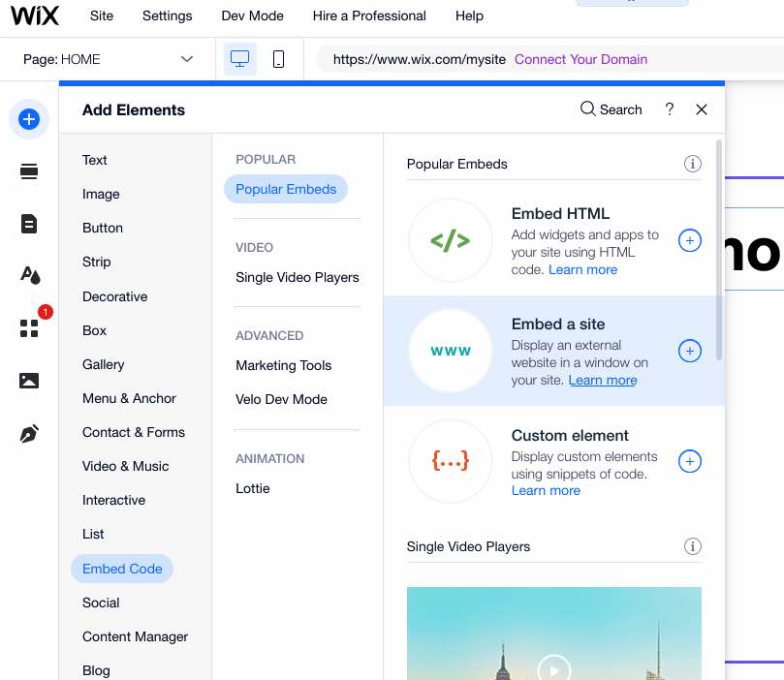Screen dimensions: 784x680
Task: Add Custom element using plus icon
Action: [689, 461]
